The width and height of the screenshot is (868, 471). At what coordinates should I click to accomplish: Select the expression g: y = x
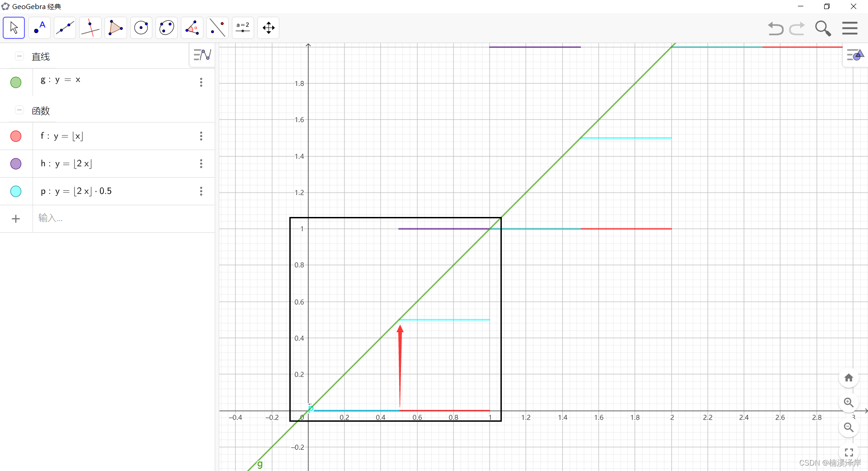click(x=61, y=80)
